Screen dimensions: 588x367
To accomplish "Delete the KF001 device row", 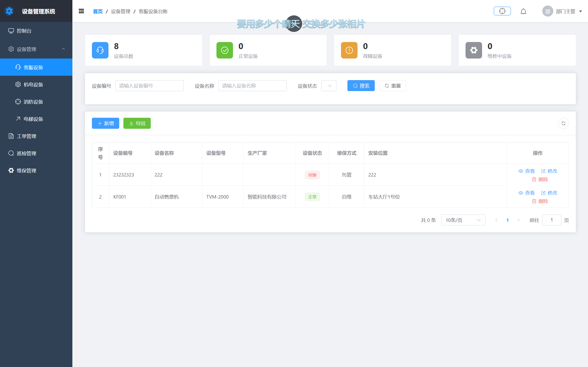I will coord(540,201).
